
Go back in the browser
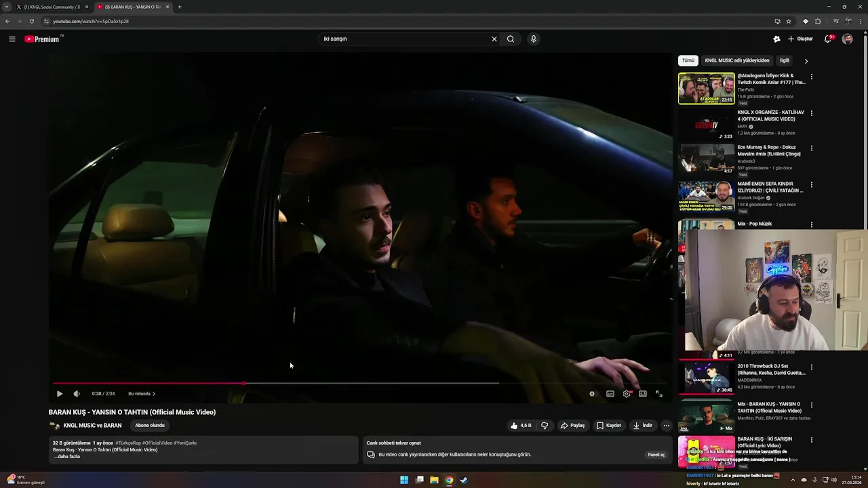click(7, 21)
